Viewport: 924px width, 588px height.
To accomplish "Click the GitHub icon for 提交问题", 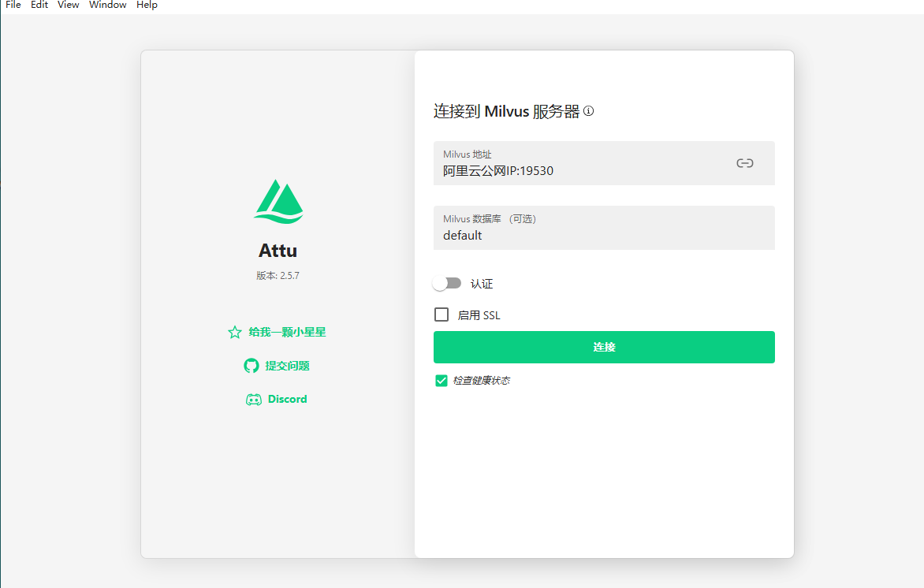I will (x=251, y=366).
